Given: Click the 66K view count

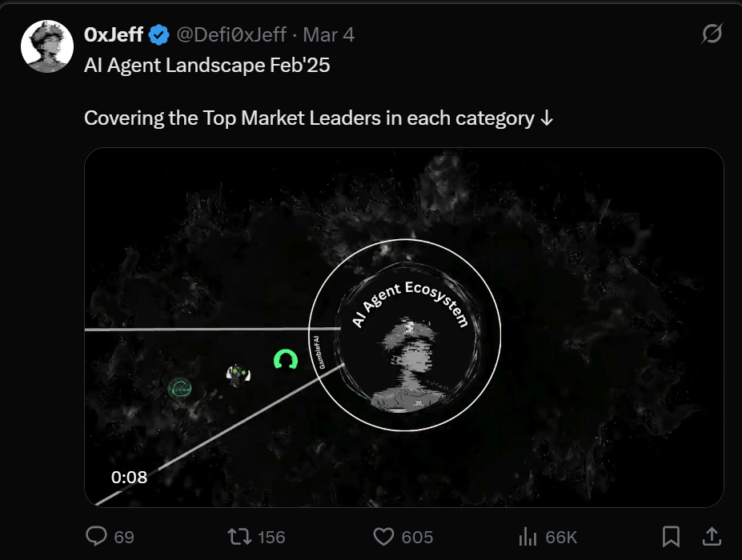Looking at the screenshot, I should pyautogui.click(x=561, y=537).
